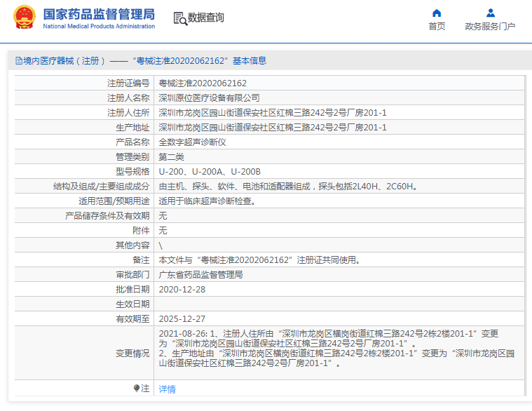This screenshot has height=411, width=532.
Task: Open the 首页 menu item
Action: point(437,27)
